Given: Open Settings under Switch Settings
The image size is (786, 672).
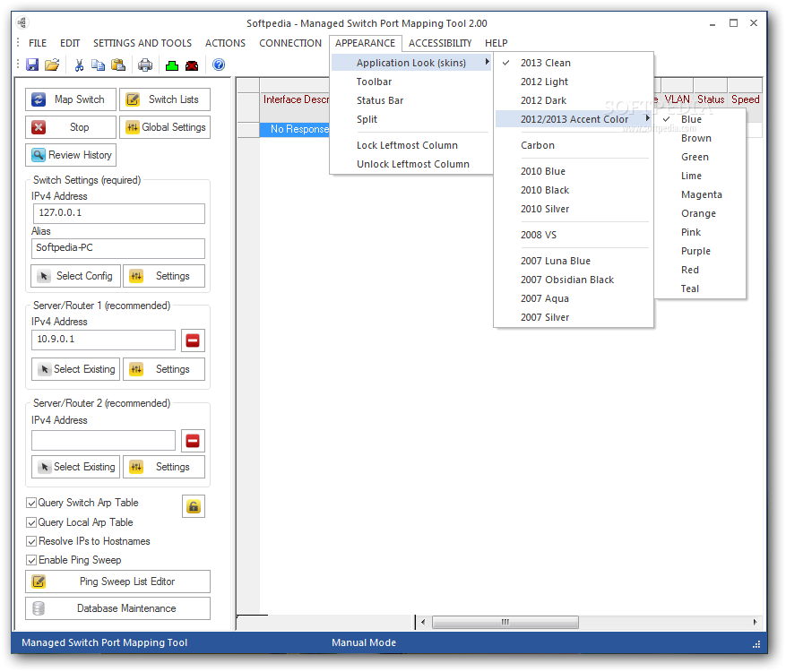Looking at the screenshot, I should [164, 276].
